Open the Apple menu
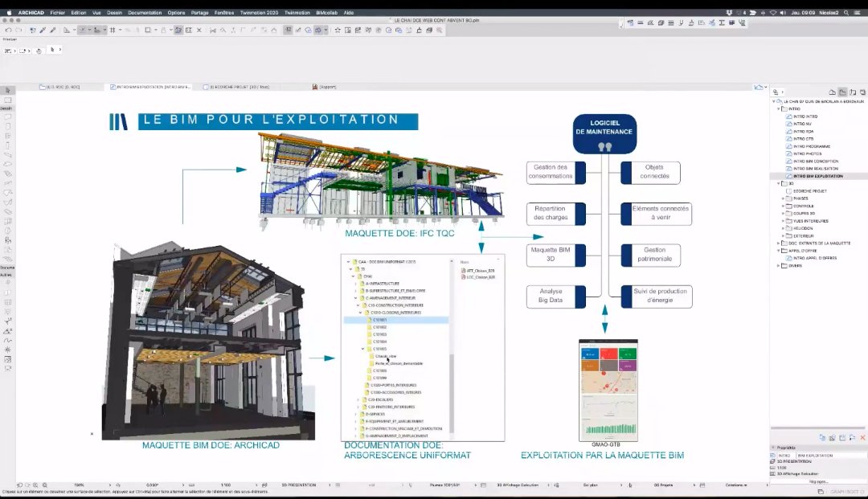Image resolution: width=868 pixels, height=499 pixels. 9,12
